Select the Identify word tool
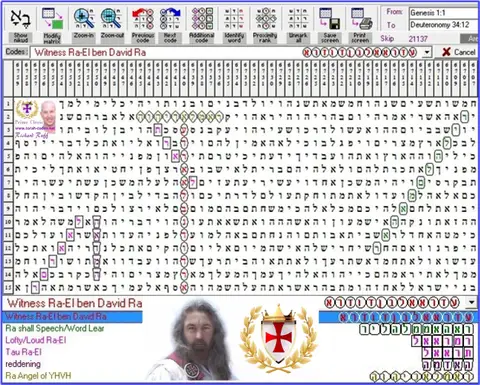Image resolution: width=480 pixels, height=385 pixels. coord(234,19)
